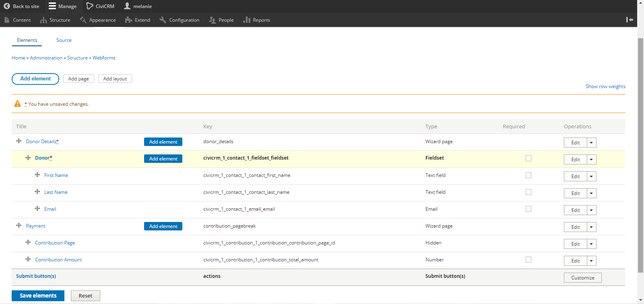Click the Reports bar chart icon

tap(247, 20)
